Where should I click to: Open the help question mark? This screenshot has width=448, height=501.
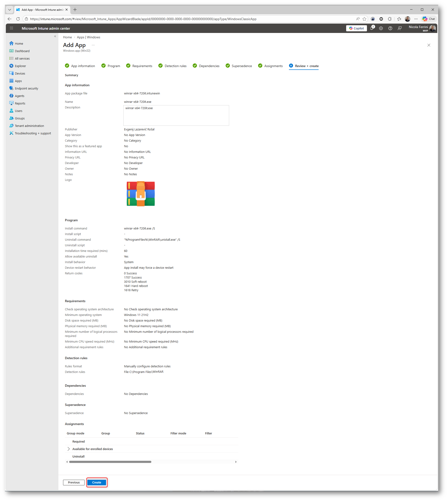click(390, 28)
